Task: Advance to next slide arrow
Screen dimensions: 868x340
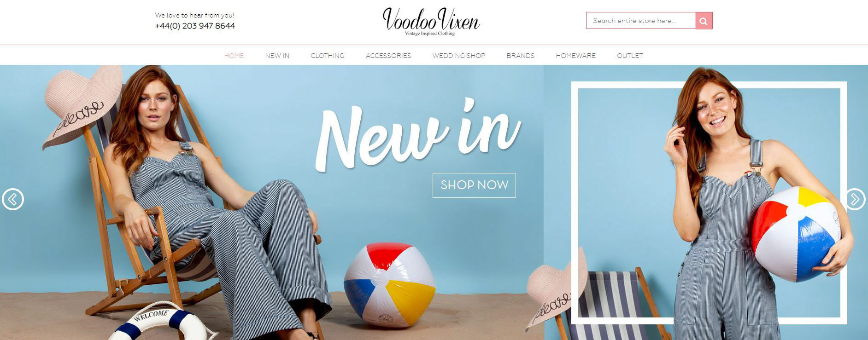Action: click(x=855, y=199)
